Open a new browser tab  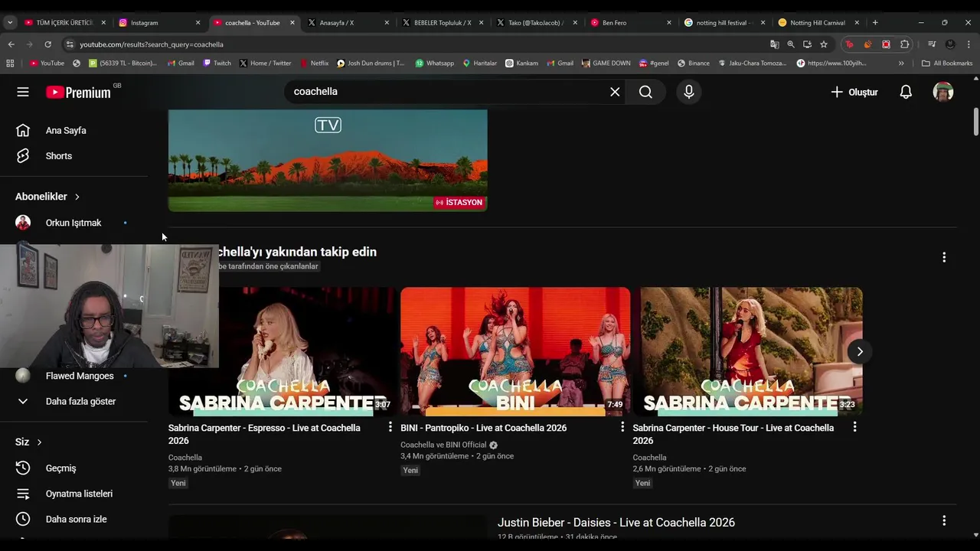click(875, 23)
